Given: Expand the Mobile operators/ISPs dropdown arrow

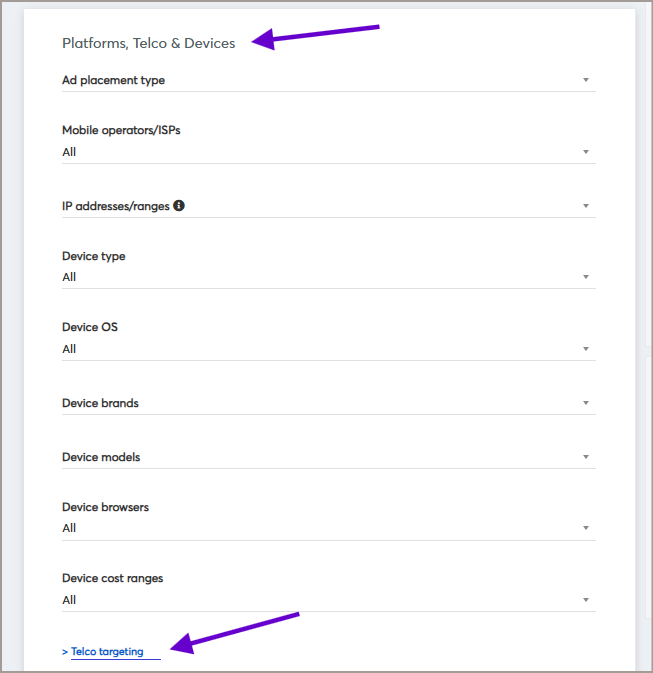Looking at the screenshot, I should click(x=586, y=152).
